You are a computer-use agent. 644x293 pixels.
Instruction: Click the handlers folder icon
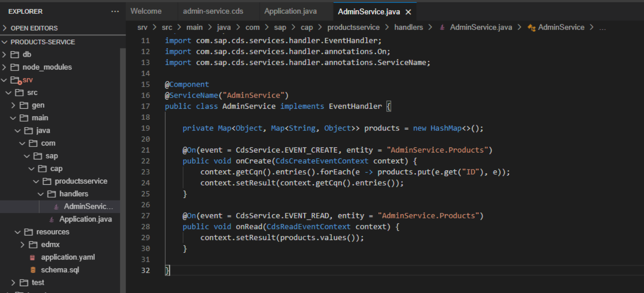point(52,194)
